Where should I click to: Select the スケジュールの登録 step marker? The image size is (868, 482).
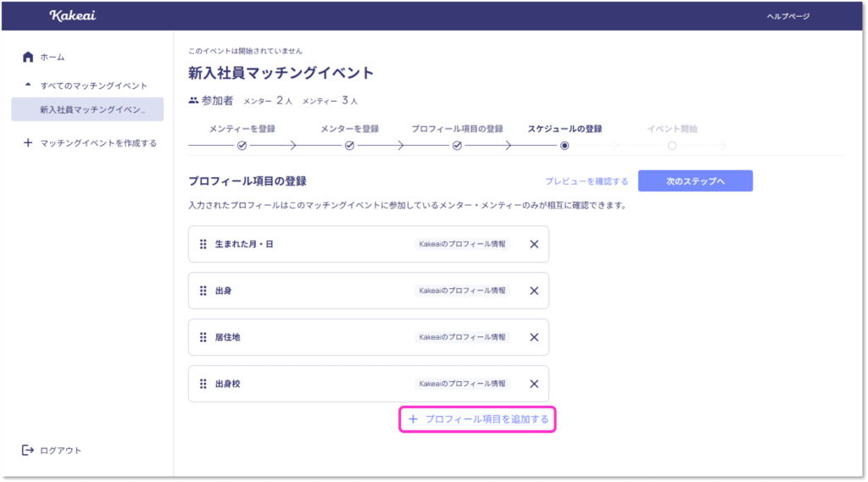565,146
